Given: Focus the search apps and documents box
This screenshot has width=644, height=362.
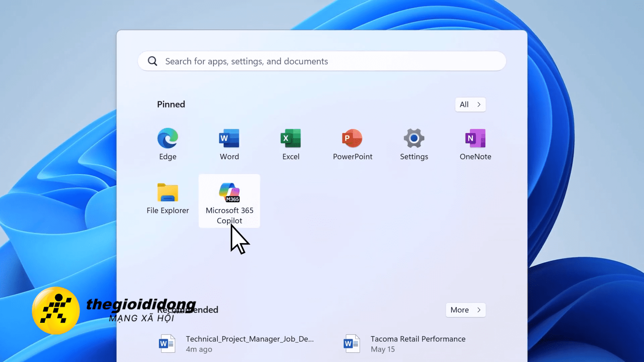Looking at the screenshot, I should [322, 61].
